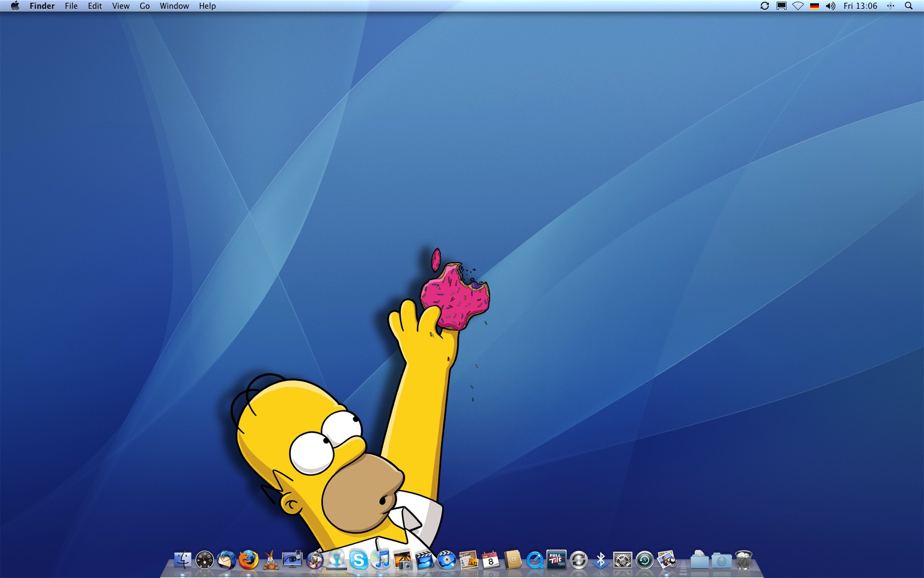Open the Trash in the dock
The image size is (924, 578).
[x=744, y=560]
